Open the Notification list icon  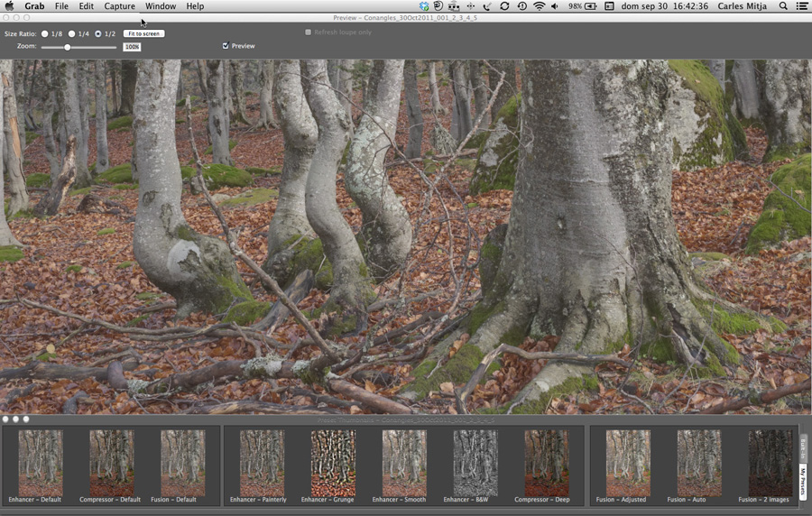tap(800, 6)
